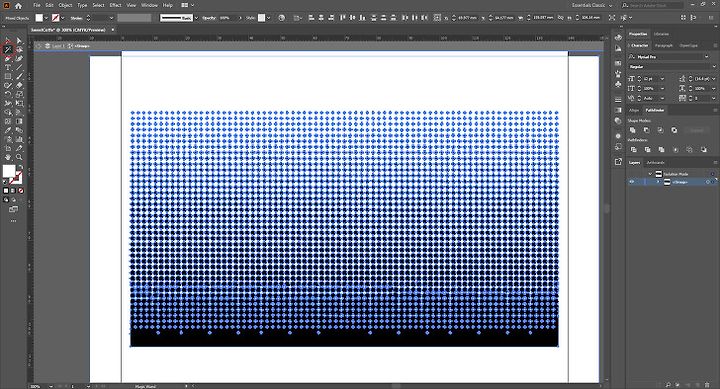Open the font style Regular dropdown

714,67
